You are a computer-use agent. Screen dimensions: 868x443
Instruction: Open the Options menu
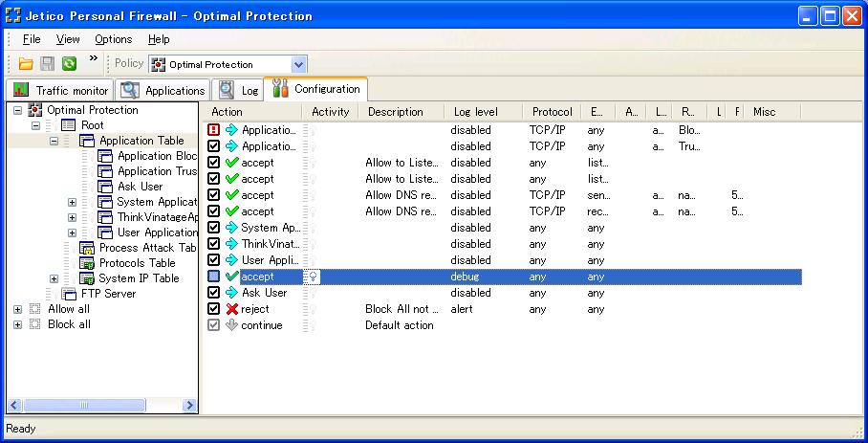(x=114, y=39)
